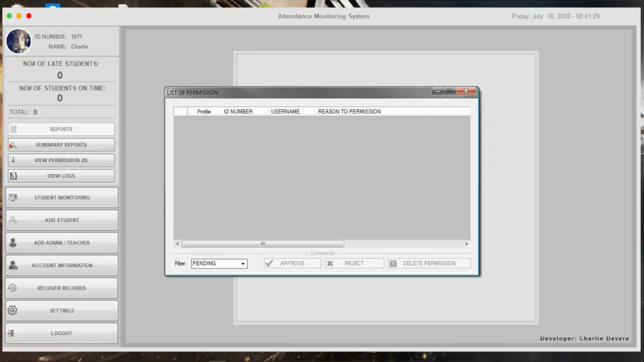Click the Delete Permission button

pos(429,263)
